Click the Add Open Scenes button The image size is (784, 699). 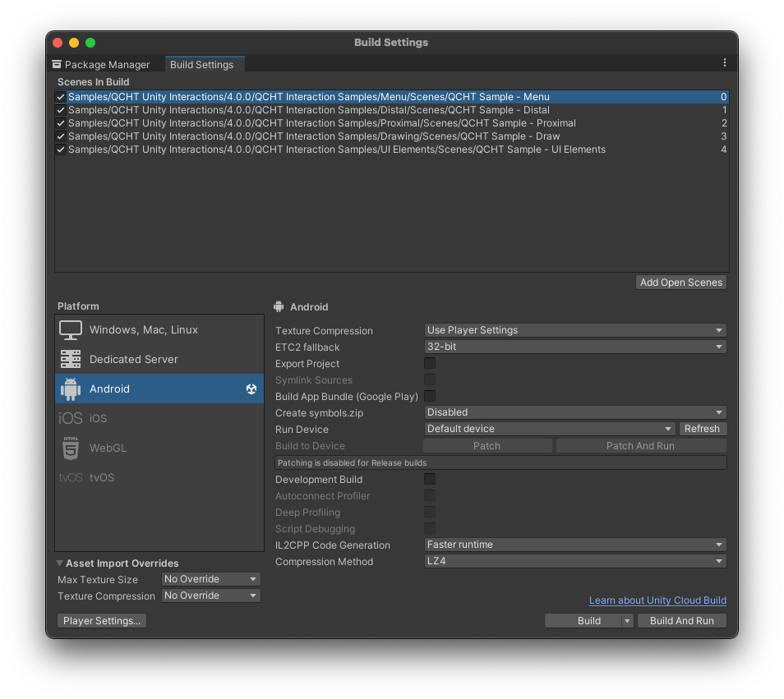(681, 283)
